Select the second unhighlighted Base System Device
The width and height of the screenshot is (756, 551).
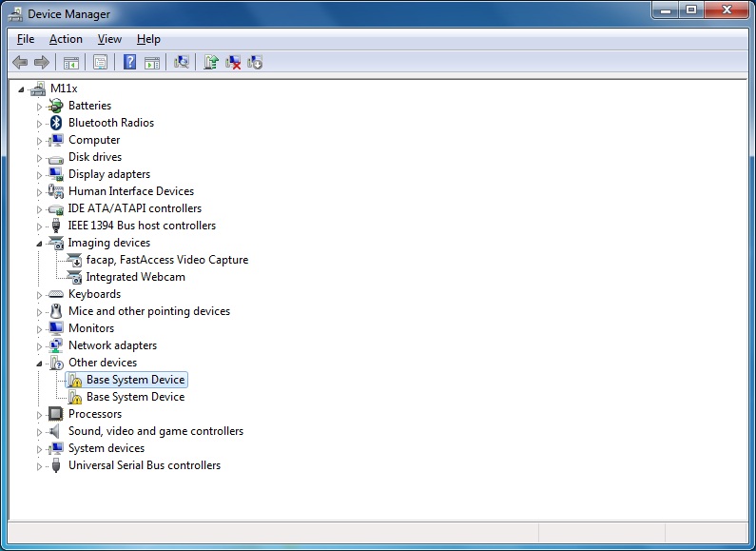[x=135, y=397]
